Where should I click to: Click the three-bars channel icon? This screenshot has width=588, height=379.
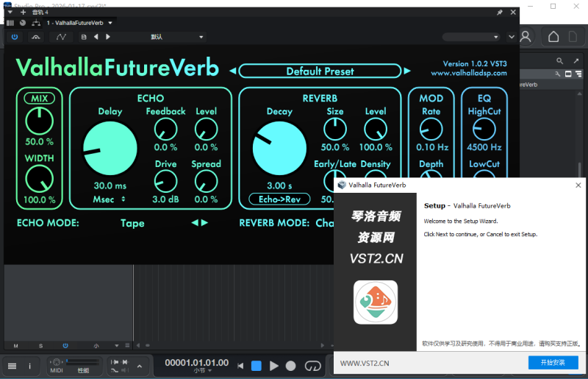[10, 23]
